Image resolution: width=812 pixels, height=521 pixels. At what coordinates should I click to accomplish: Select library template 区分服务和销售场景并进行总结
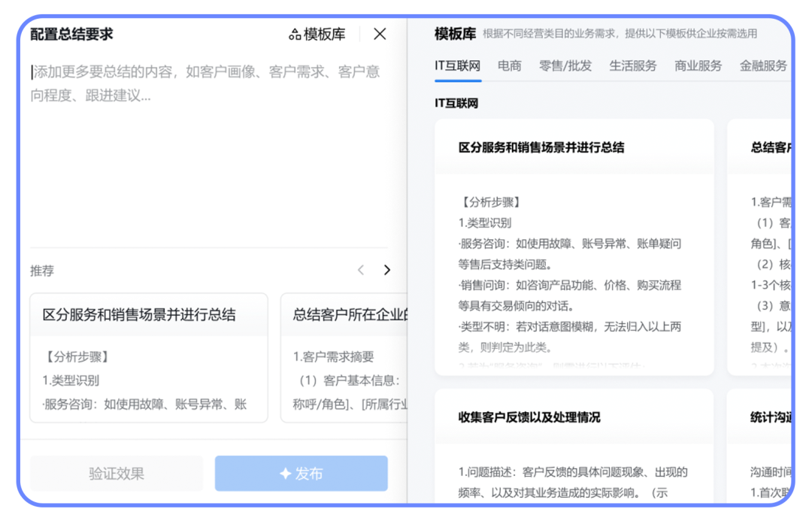click(574, 247)
